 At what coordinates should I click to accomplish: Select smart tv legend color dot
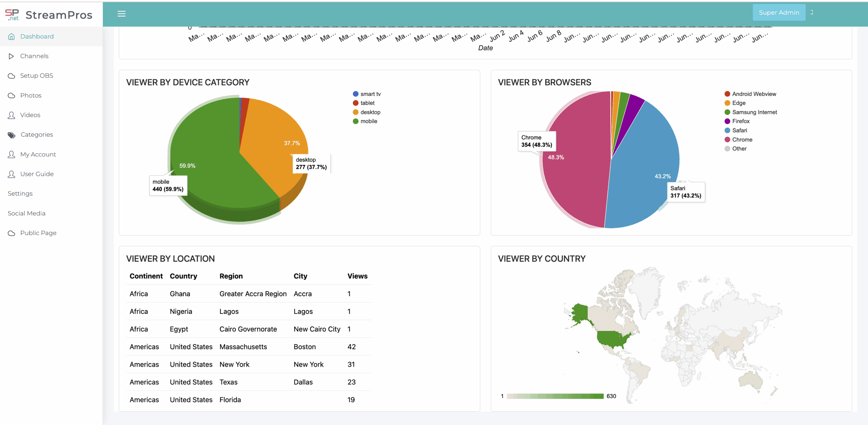[x=355, y=94]
